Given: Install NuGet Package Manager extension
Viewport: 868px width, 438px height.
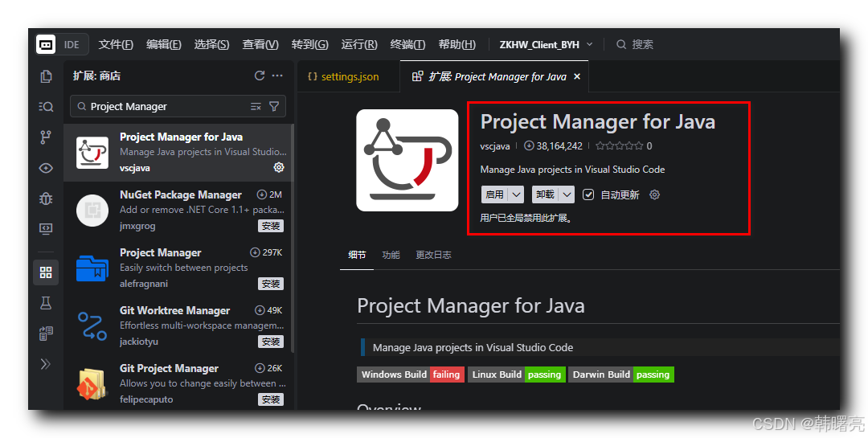Looking at the screenshot, I should 271,226.
